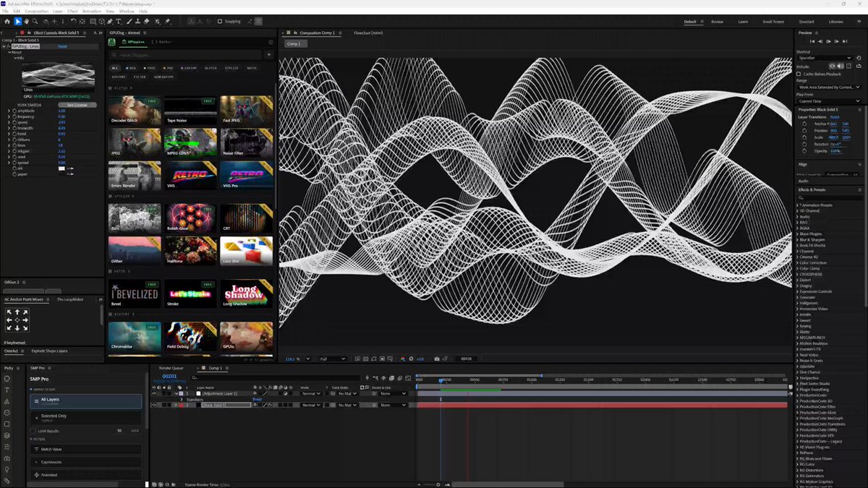Check the Limit Results checkbox
This screenshot has height=488, width=868.
(x=33, y=431)
